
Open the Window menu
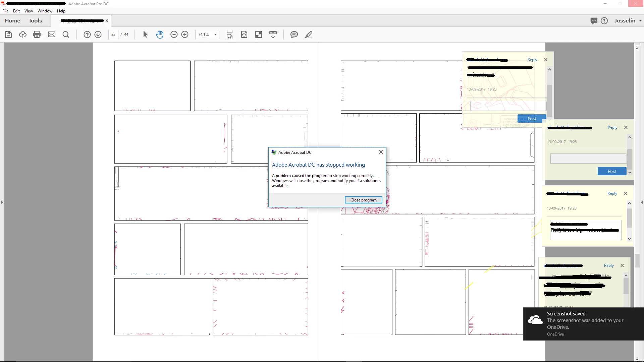point(45,11)
